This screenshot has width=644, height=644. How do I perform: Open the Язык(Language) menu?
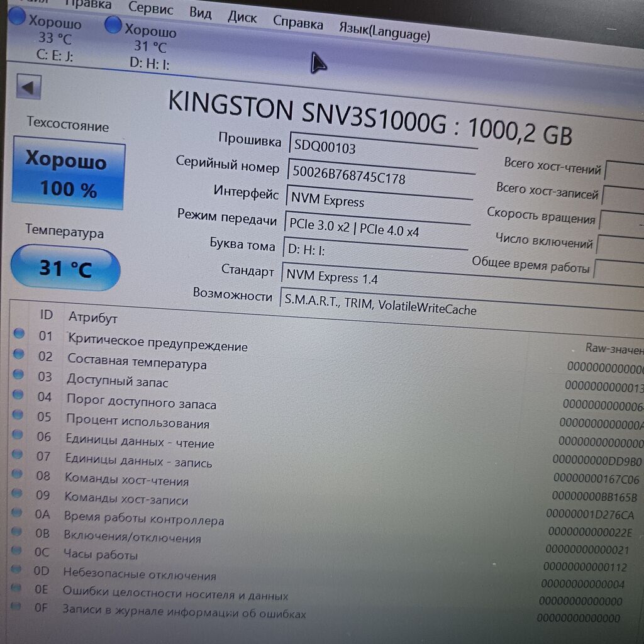tap(384, 33)
